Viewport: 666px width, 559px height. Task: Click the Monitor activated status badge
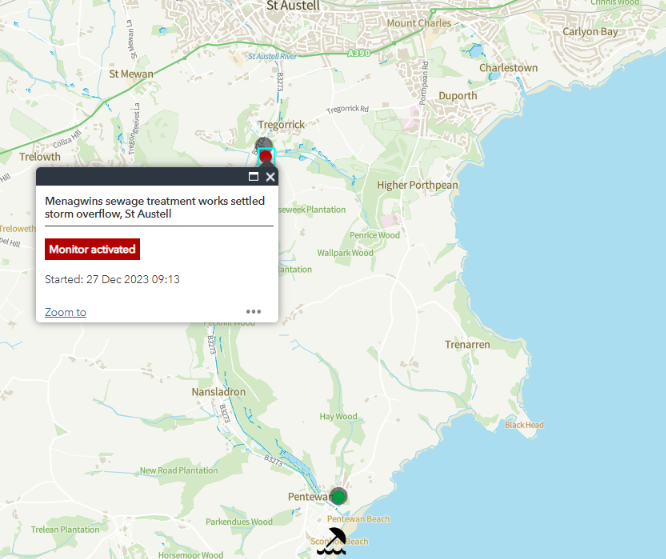tap(92, 249)
